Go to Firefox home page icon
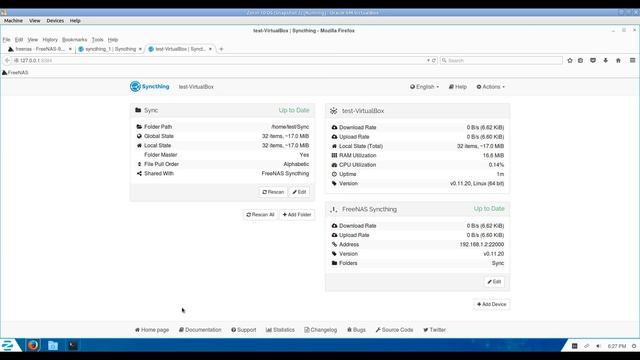 (618, 60)
